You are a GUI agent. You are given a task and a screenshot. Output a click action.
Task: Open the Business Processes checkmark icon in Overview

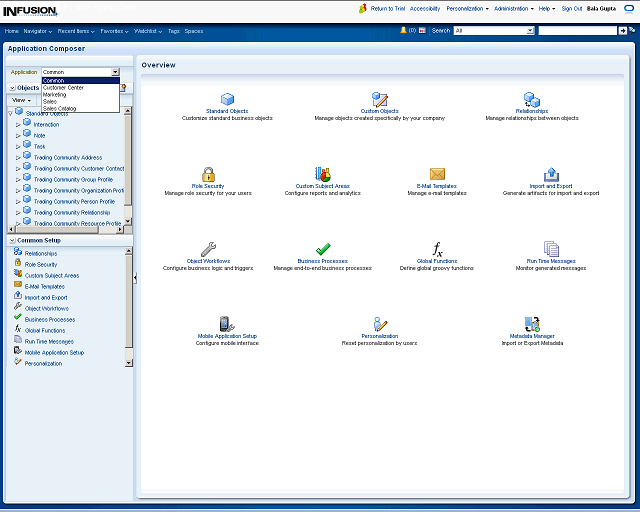323,249
